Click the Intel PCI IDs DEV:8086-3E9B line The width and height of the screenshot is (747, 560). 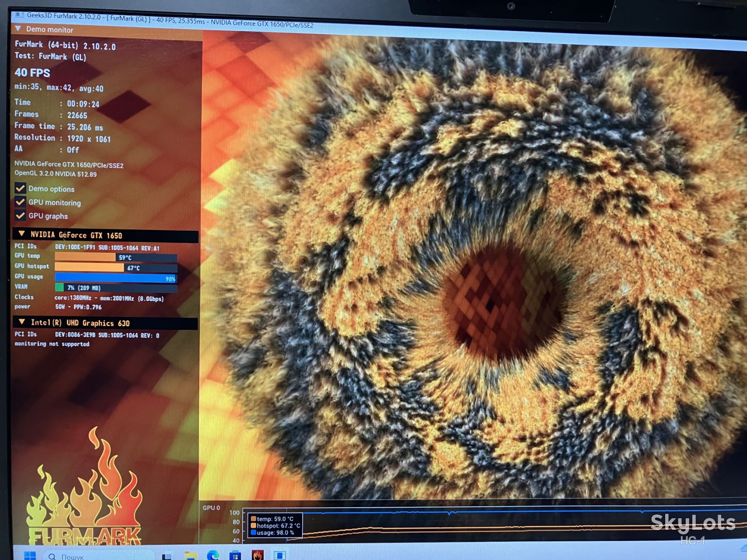(x=107, y=335)
